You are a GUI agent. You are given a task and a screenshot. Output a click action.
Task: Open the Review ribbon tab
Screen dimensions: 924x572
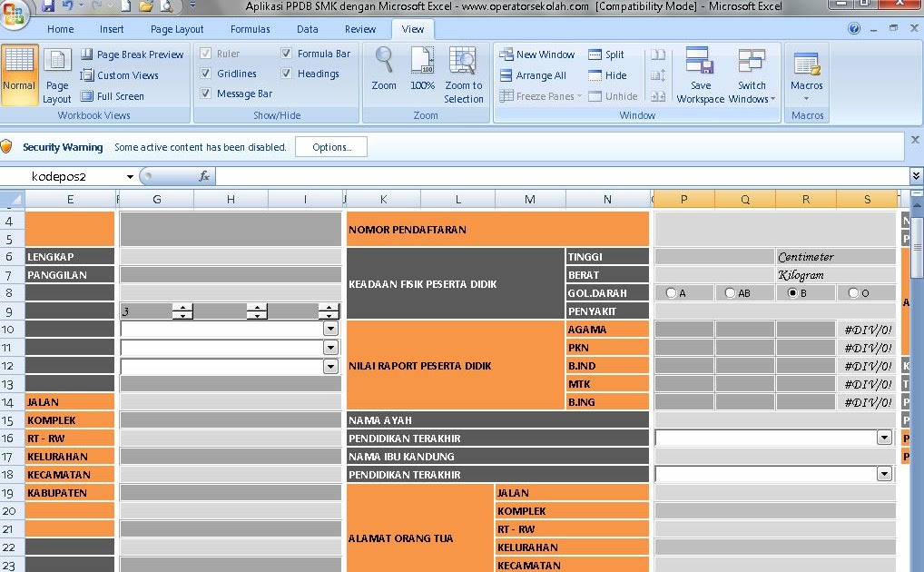click(360, 29)
